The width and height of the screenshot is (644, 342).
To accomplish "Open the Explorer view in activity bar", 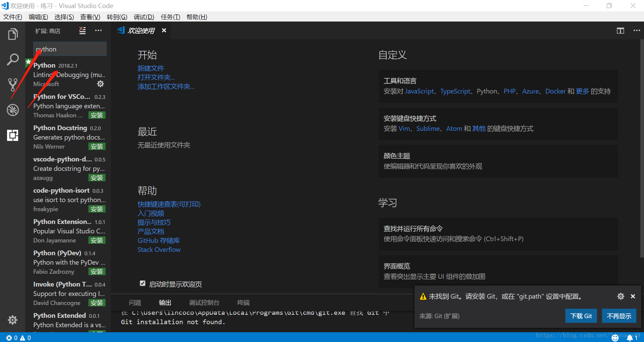I will (x=13, y=34).
